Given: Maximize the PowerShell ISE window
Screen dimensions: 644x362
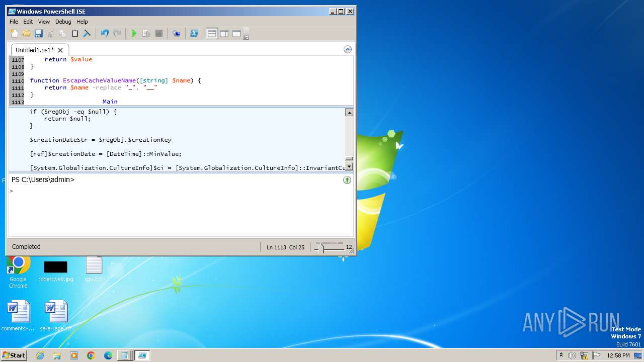Looking at the screenshot, I should pos(341,11).
